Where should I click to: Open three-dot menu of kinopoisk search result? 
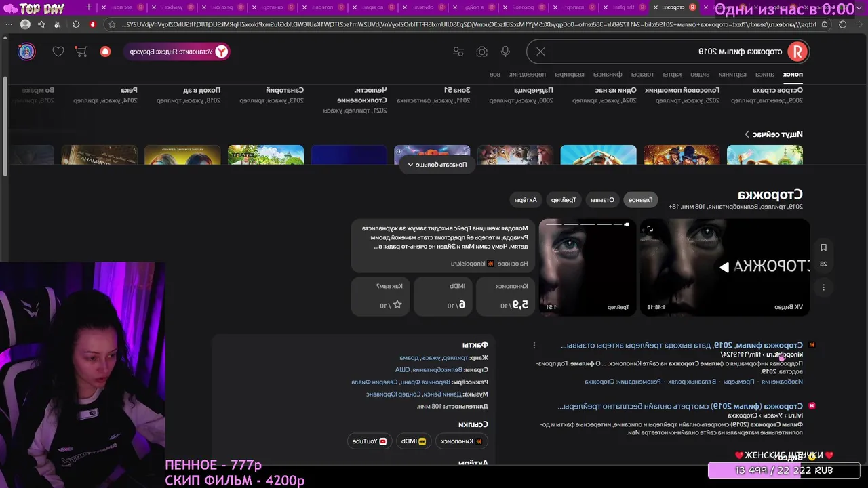click(x=534, y=345)
